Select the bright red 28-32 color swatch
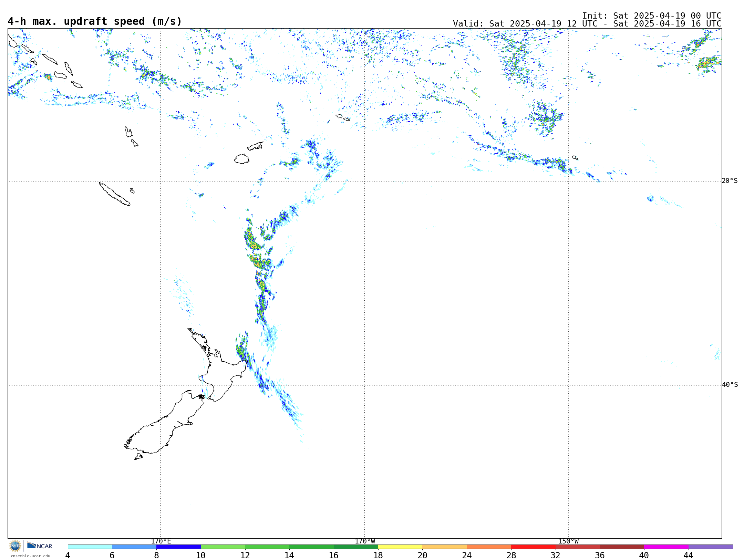 click(x=533, y=547)
